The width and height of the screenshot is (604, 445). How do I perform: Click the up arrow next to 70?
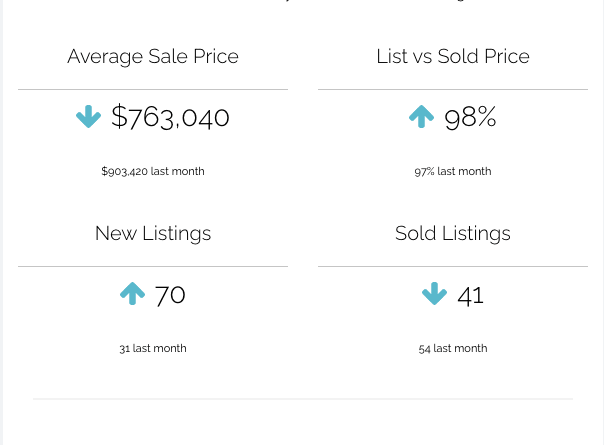click(x=132, y=294)
